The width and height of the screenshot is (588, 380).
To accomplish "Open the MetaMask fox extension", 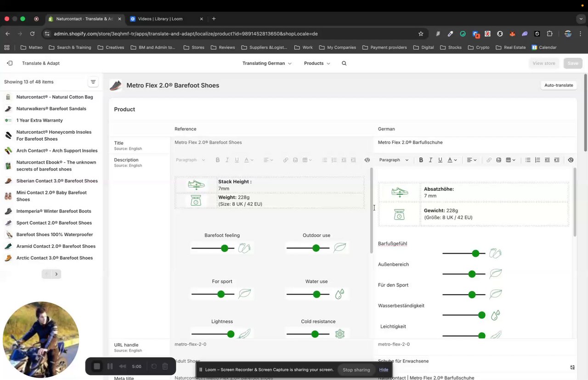I will pos(512,34).
